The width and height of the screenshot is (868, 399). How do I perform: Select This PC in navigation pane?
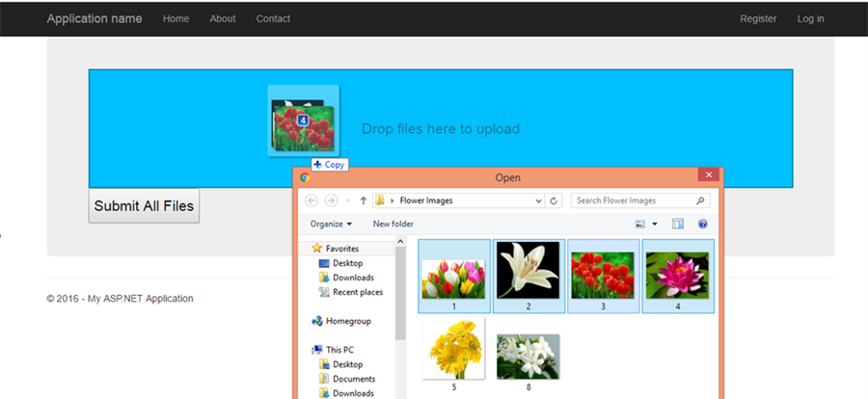(339, 350)
